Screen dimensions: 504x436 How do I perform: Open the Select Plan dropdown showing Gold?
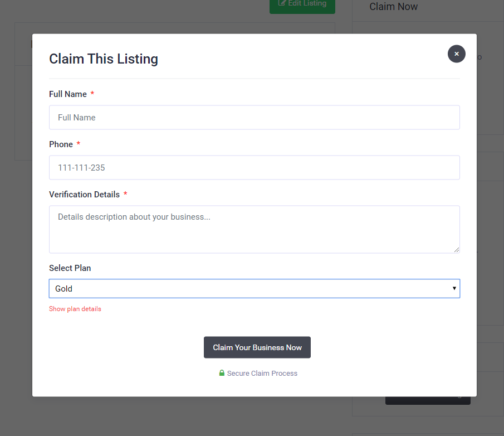(255, 288)
